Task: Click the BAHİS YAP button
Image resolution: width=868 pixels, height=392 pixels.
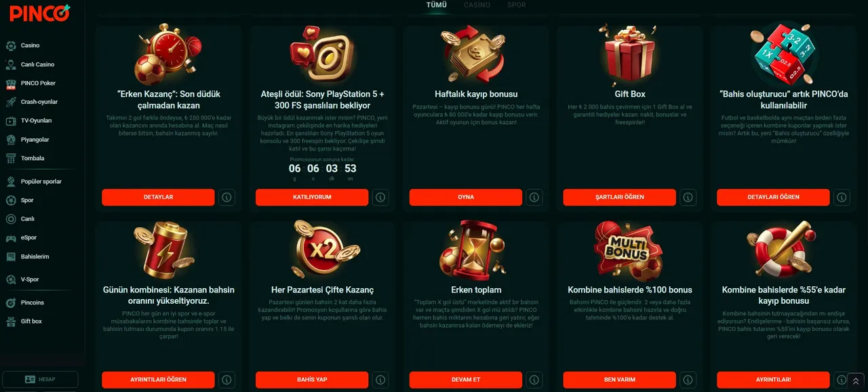Action: pos(312,380)
